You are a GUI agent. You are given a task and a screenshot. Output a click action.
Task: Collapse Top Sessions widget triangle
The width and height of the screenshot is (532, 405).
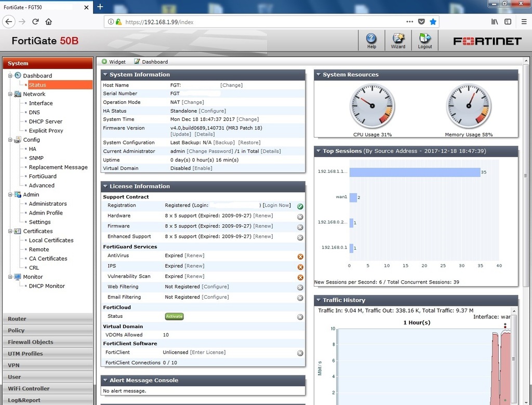pos(318,151)
